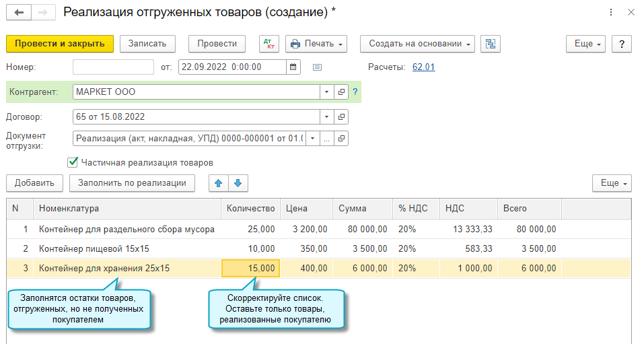Click the % НДС column header
The height and width of the screenshot is (344, 644).
pos(416,209)
